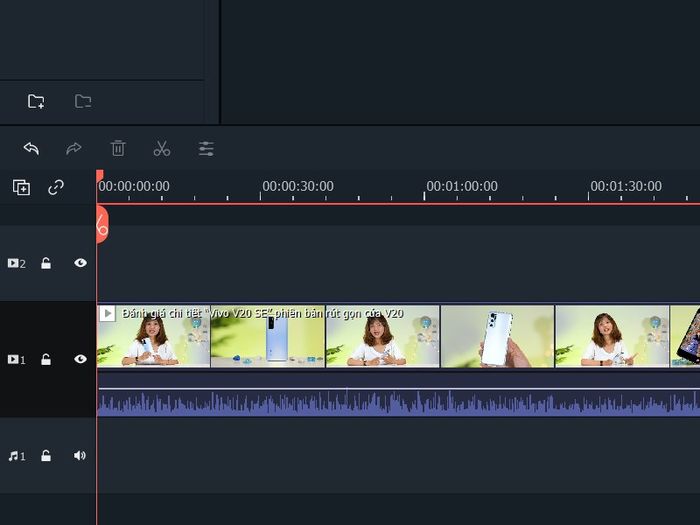Screen dimensions: 700x525
Task: Add a new media folder
Action: tap(36, 101)
